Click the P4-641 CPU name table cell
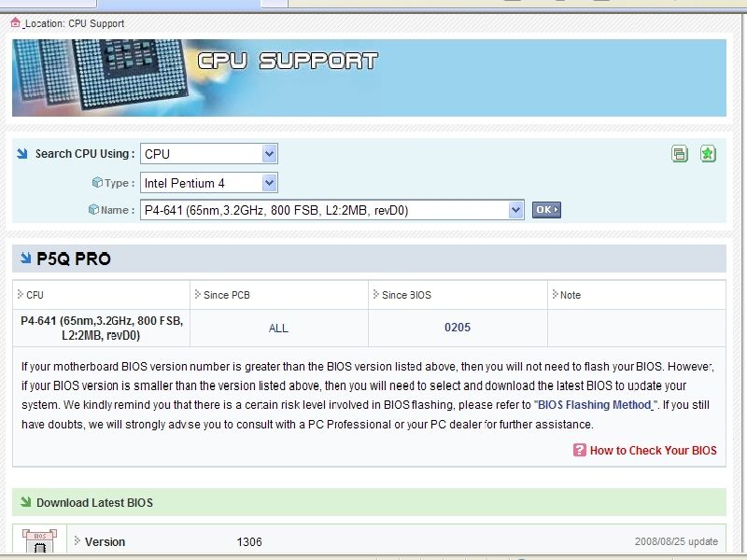 (102, 328)
